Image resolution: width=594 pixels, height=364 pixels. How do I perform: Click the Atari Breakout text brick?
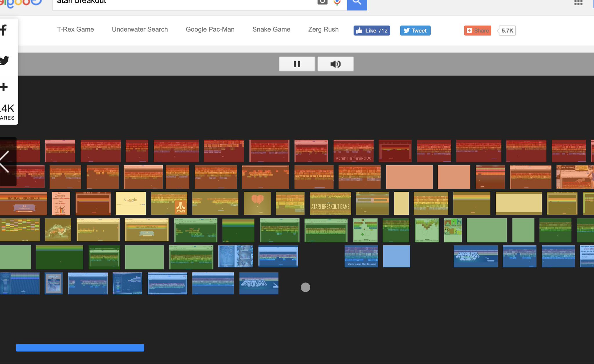353,151
